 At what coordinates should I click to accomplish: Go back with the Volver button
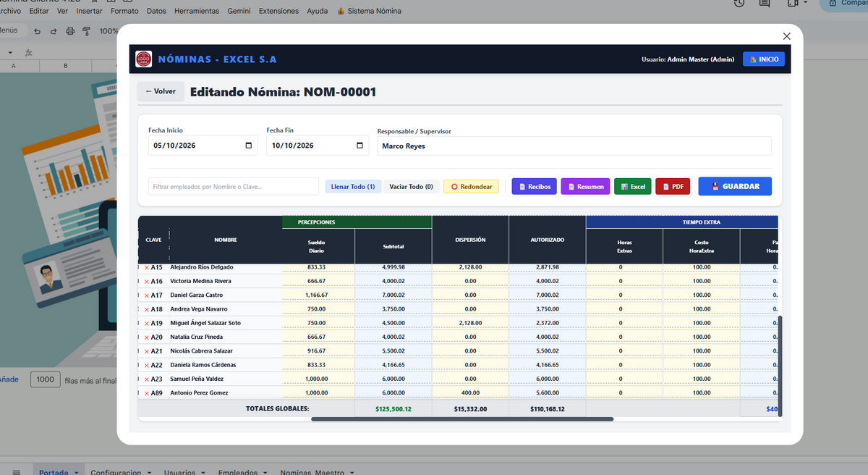161,92
